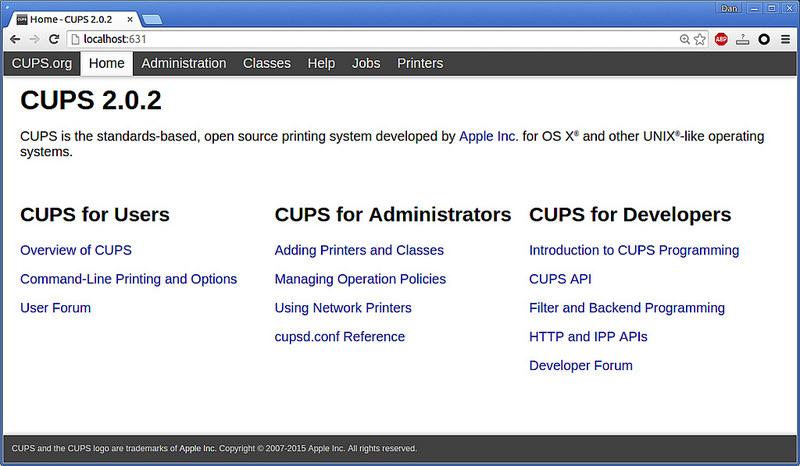Open the Chrome hamburger menu
This screenshot has height=466, width=800.
[784, 39]
